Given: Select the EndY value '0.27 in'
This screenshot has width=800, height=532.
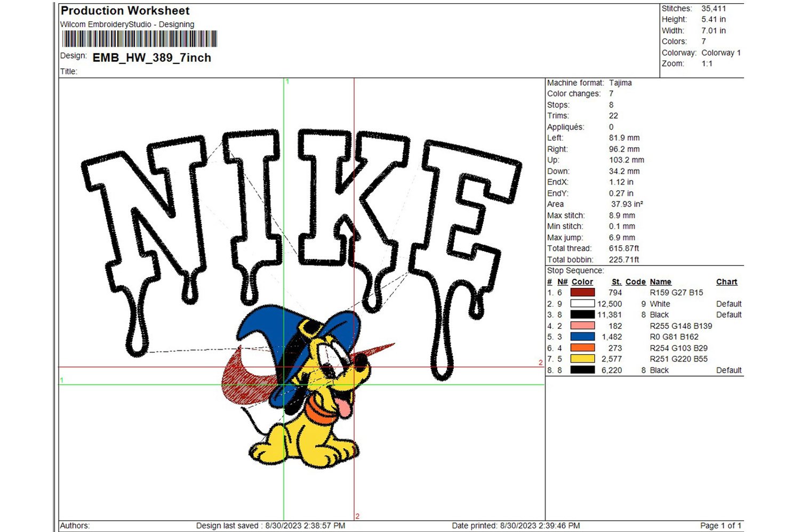Looking at the screenshot, I should 621,194.
